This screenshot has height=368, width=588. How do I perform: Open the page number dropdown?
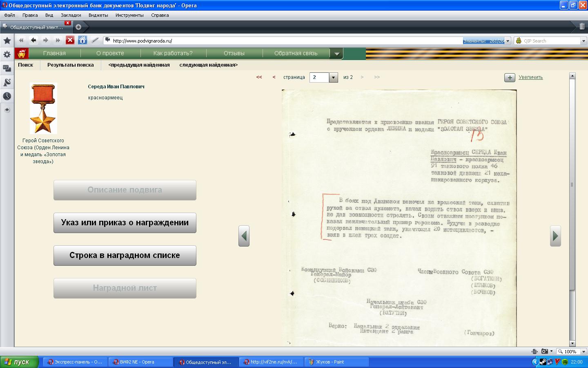click(x=333, y=77)
